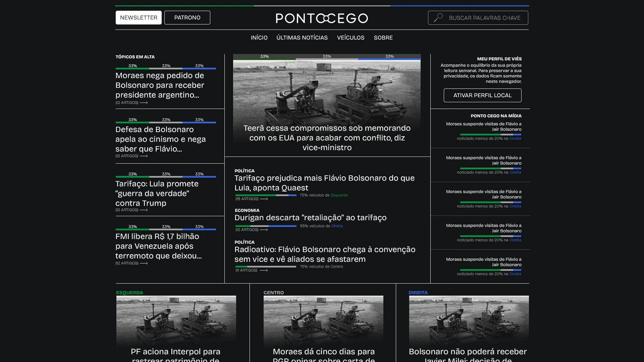
Task: Click arrow next to 15 ARTIGOS
Action: click(x=264, y=199)
